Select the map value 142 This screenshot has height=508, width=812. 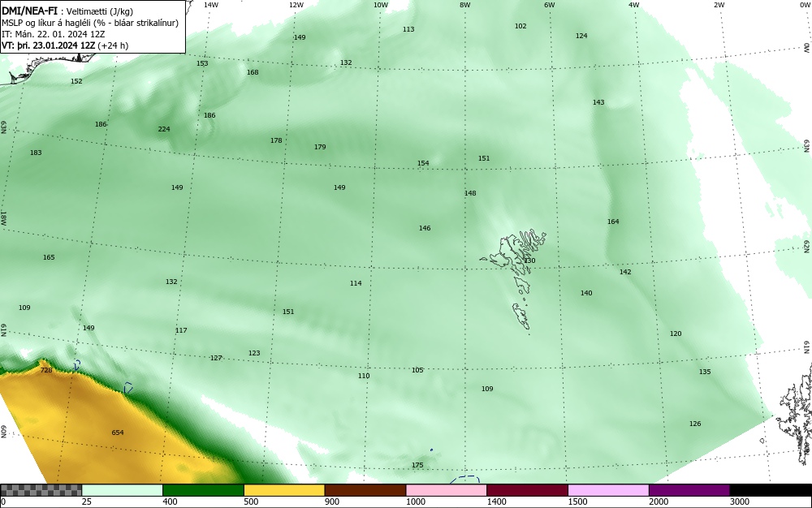coord(625,272)
